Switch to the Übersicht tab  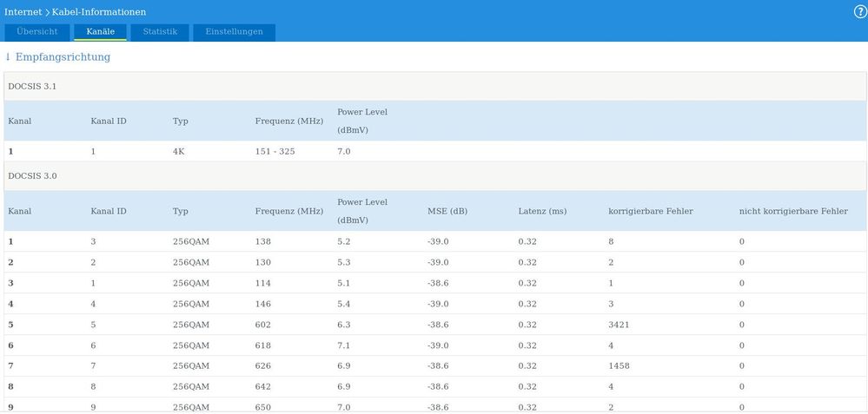coord(37,32)
